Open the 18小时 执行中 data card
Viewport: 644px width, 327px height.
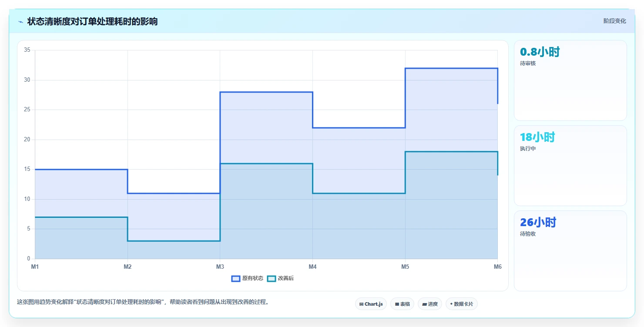tap(570, 166)
